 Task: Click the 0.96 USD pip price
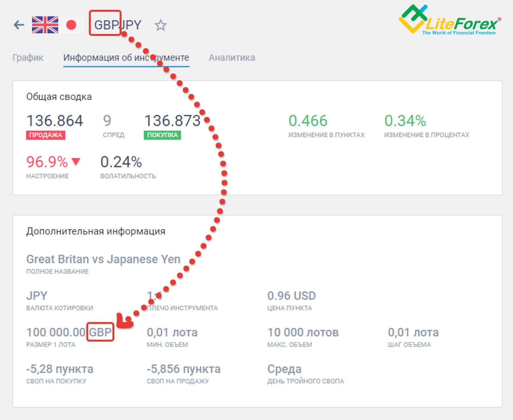[x=292, y=296]
